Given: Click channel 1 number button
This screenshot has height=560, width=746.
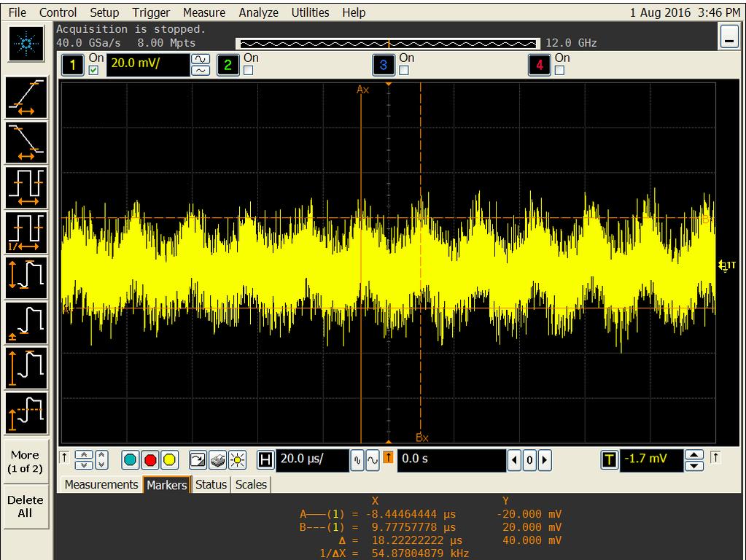Looking at the screenshot, I should click(73, 65).
